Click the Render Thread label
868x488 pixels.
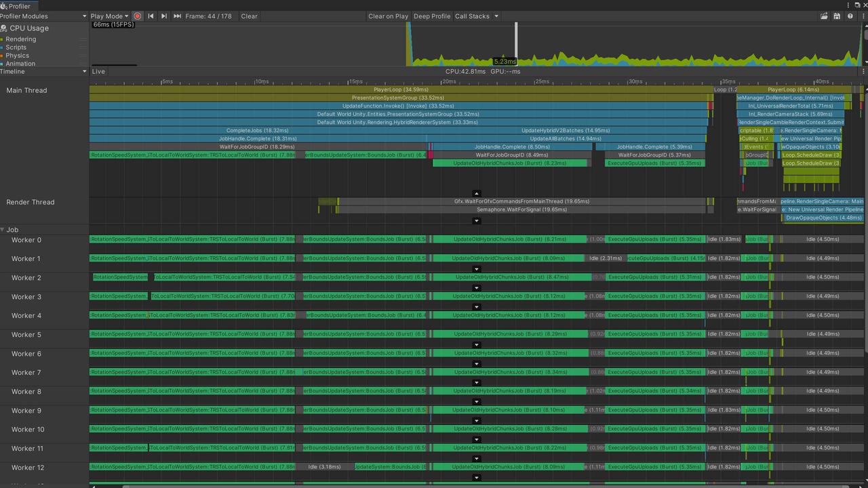coord(30,202)
